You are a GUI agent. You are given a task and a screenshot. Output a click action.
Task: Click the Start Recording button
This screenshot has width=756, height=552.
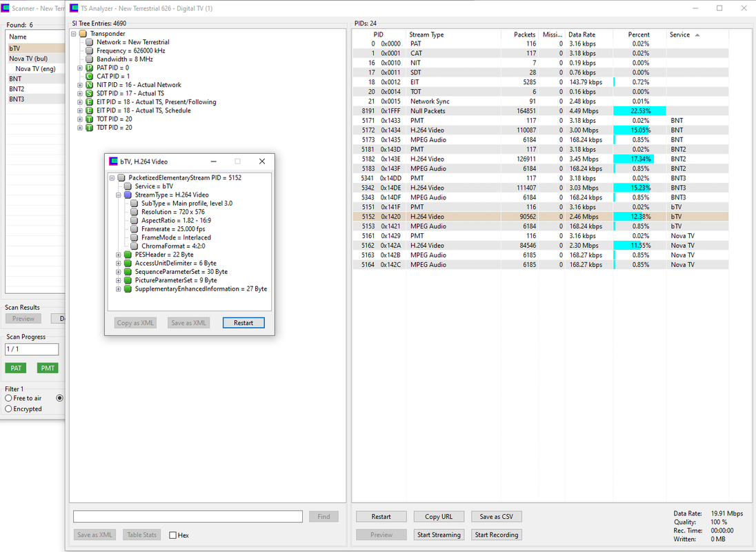(x=497, y=535)
